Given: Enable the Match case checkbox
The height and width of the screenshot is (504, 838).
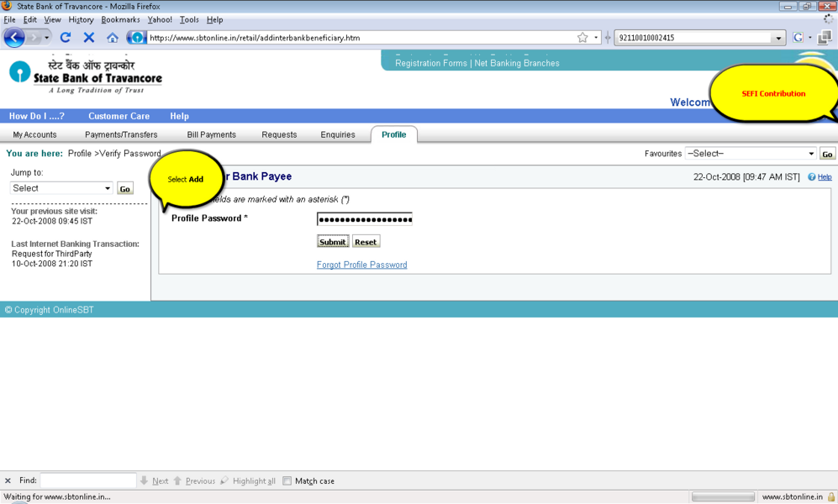Looking at the screenshot, I should click(x=287, y=481).
